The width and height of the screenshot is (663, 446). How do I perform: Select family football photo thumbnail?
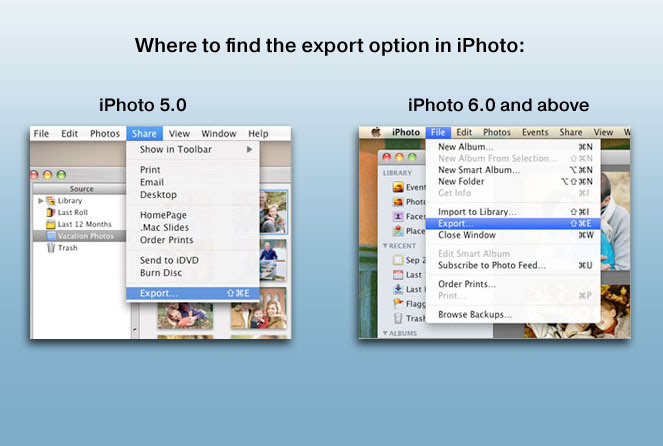point(185,315)
